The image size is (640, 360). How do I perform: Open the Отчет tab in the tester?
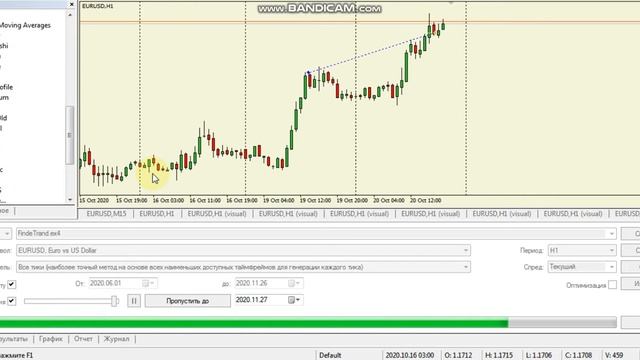(x=83, y=339)
